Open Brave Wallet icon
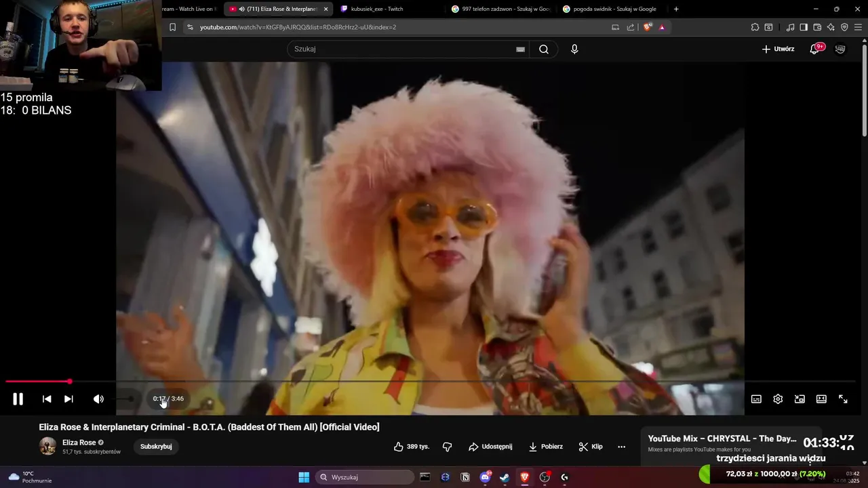The image size is (868, 488). (x=817, y=27)
